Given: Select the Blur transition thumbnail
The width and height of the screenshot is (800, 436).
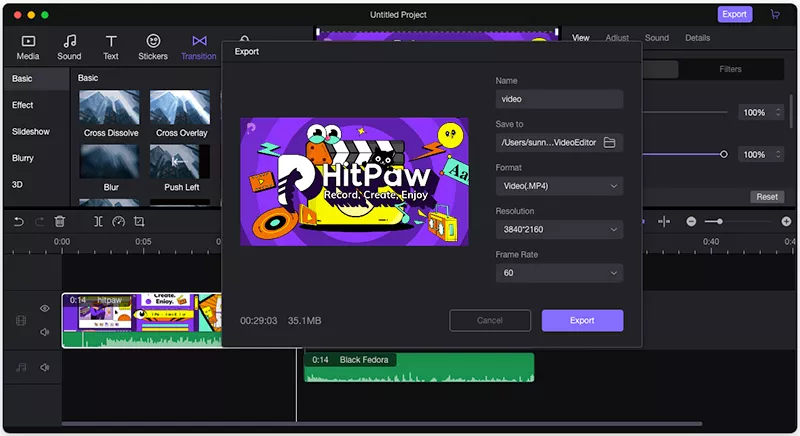Looking at the screenshot, I should pos(110,161).
